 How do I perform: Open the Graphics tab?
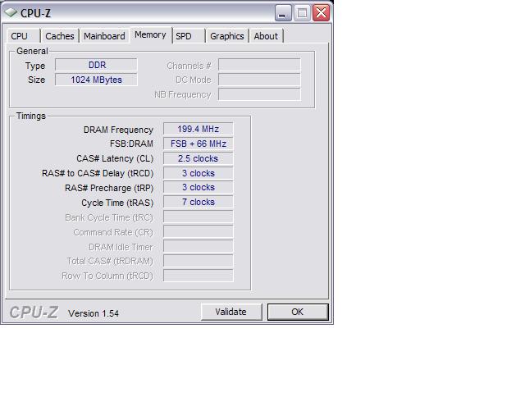click(x=227, y=36)
